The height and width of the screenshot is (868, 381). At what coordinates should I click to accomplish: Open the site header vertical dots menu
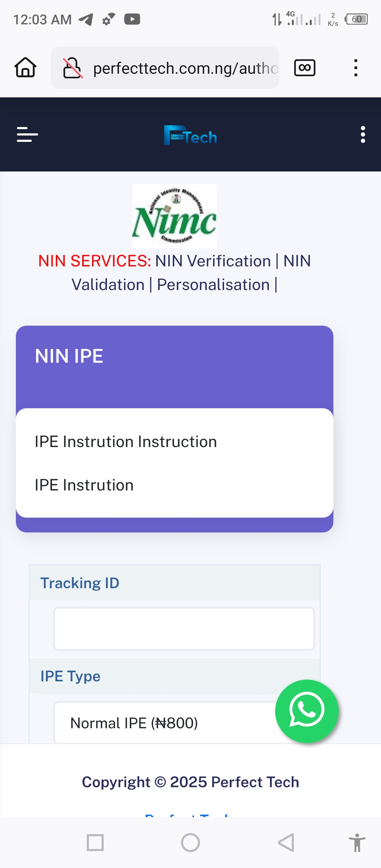point(363,134)
